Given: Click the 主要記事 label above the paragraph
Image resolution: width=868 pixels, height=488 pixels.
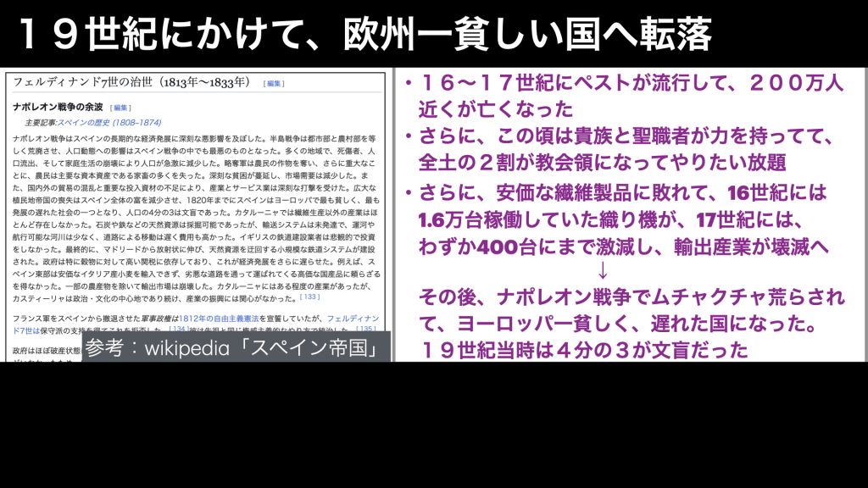Looking at the screenshot, I should [x=40, y=123].
